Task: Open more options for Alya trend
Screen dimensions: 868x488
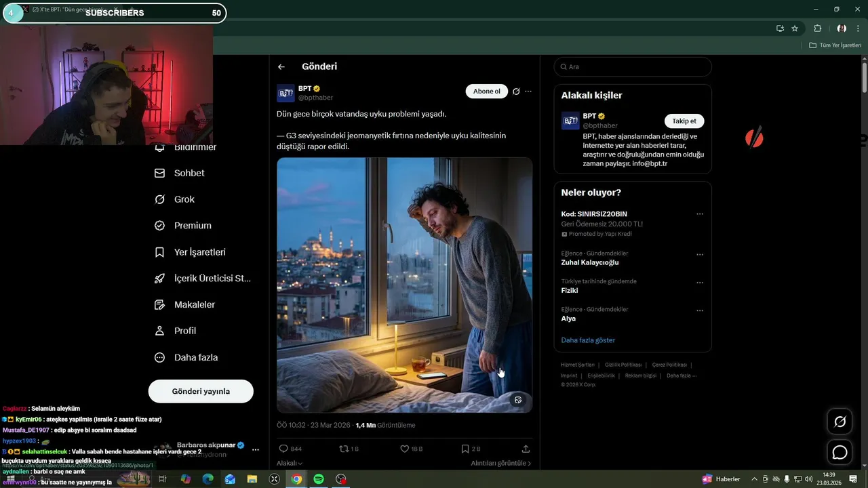Action: [x=700, y=310]
